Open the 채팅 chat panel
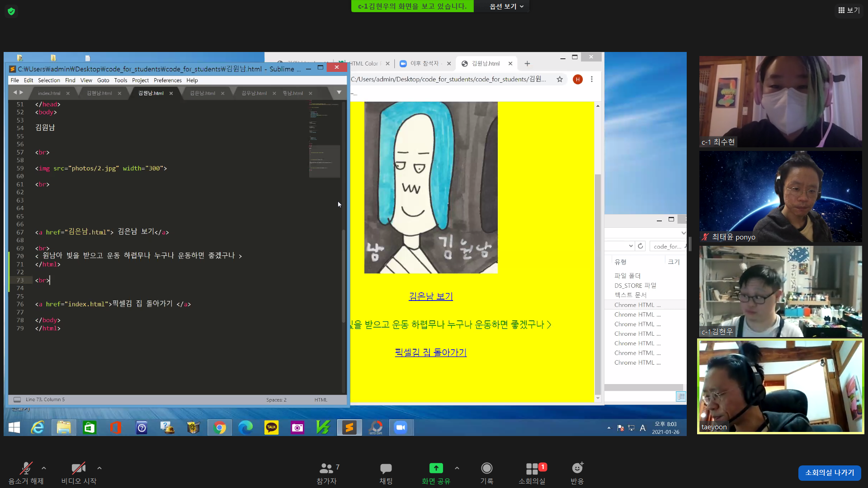The height and width of the screenshot is (488, 868). [386, 473]
